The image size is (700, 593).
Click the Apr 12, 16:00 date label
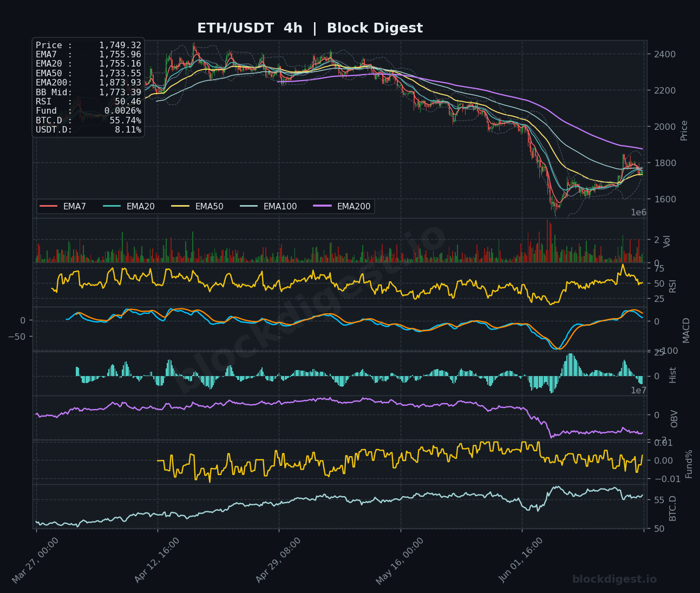click(157, 561)
